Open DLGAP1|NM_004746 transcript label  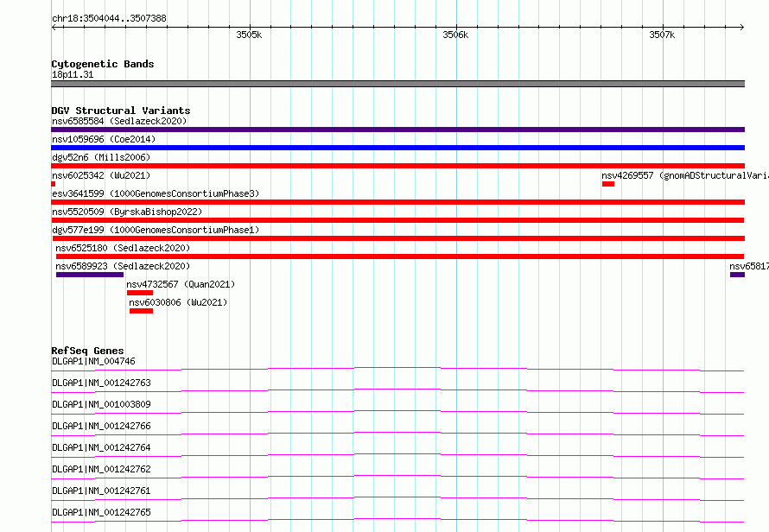point(93,361)
